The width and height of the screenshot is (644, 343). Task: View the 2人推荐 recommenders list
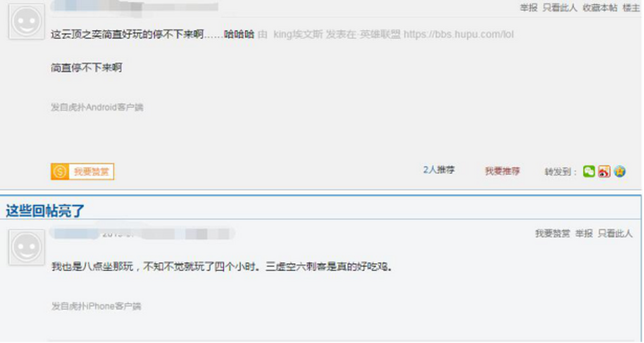pos(438,170)
